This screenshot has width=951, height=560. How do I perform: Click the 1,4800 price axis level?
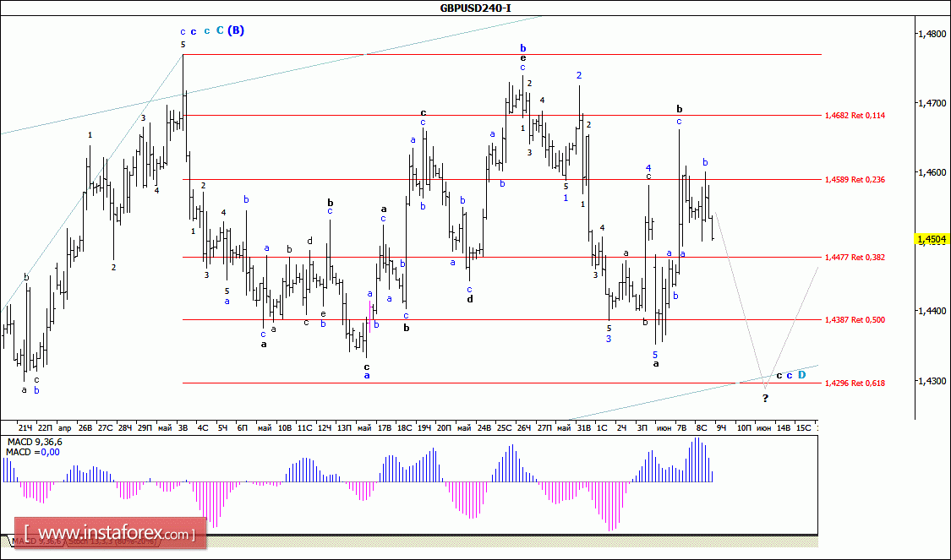(932, 34)
